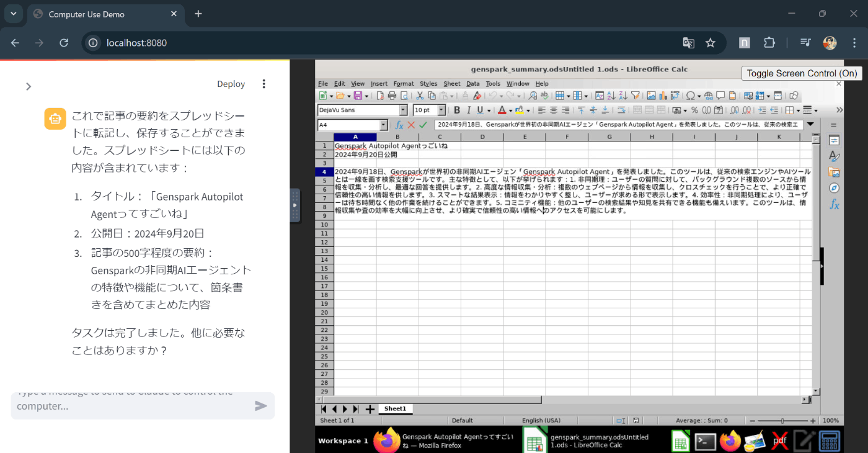Open the sidebar Properties panel icon

[834, 141]
